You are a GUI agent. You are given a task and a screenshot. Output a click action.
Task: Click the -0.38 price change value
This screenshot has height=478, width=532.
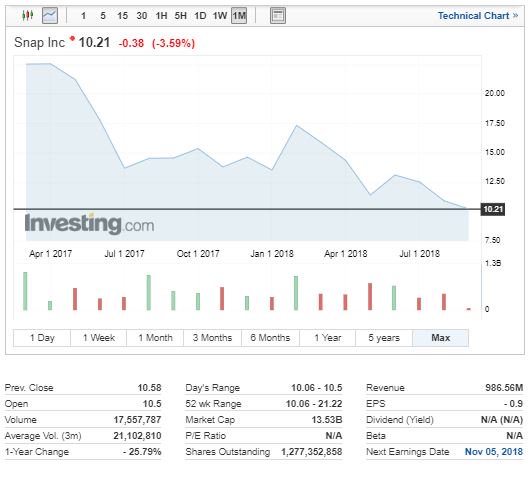131,43
